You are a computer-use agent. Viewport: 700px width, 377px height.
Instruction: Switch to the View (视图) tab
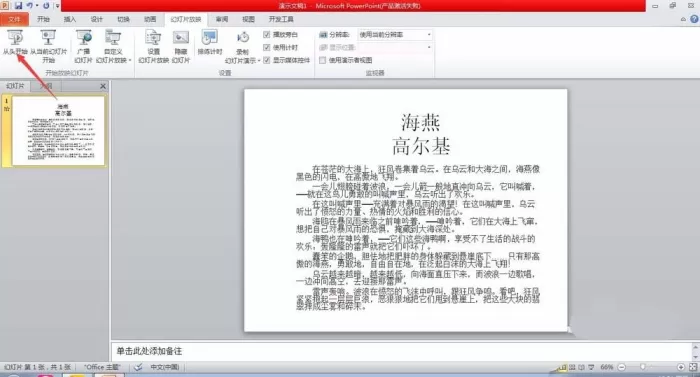(248, 19)
